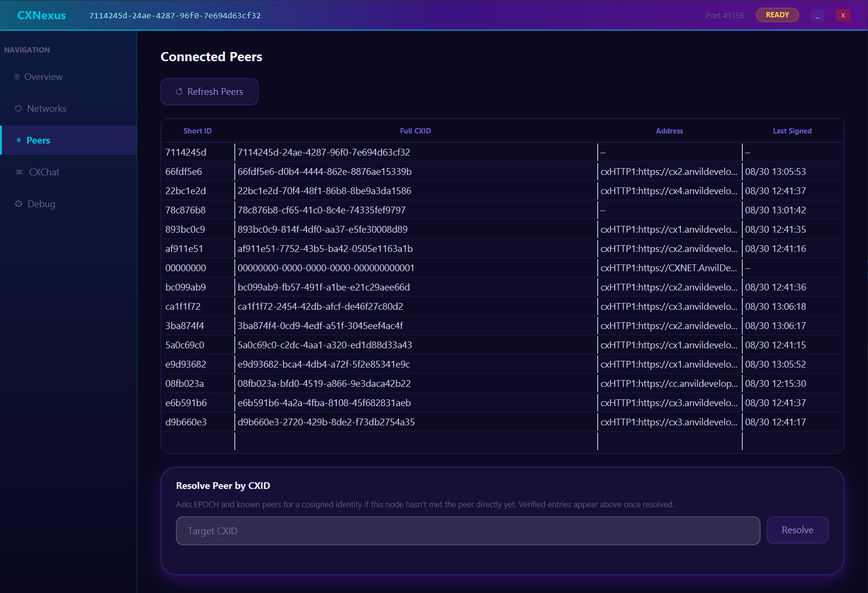The height and width of the screenshot is (593, 868).
Task: Click the Last Signed column header
Action: click(x=792, y=131)
